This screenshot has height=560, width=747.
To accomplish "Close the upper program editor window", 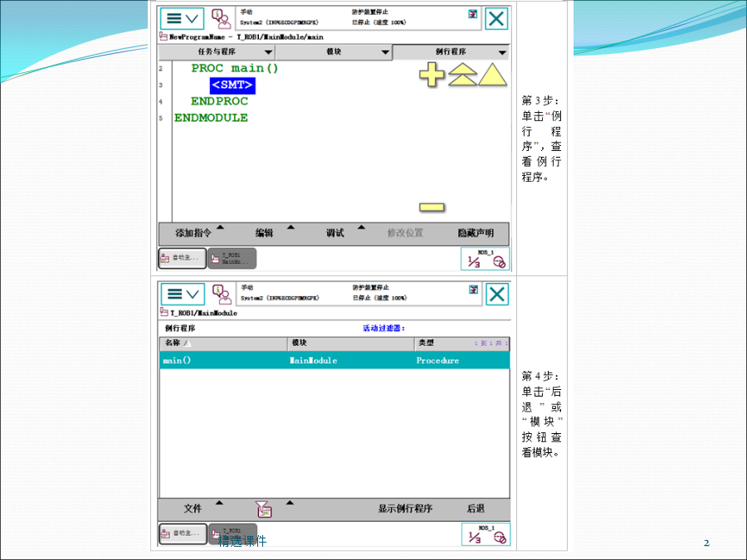I will coord(496,18).
